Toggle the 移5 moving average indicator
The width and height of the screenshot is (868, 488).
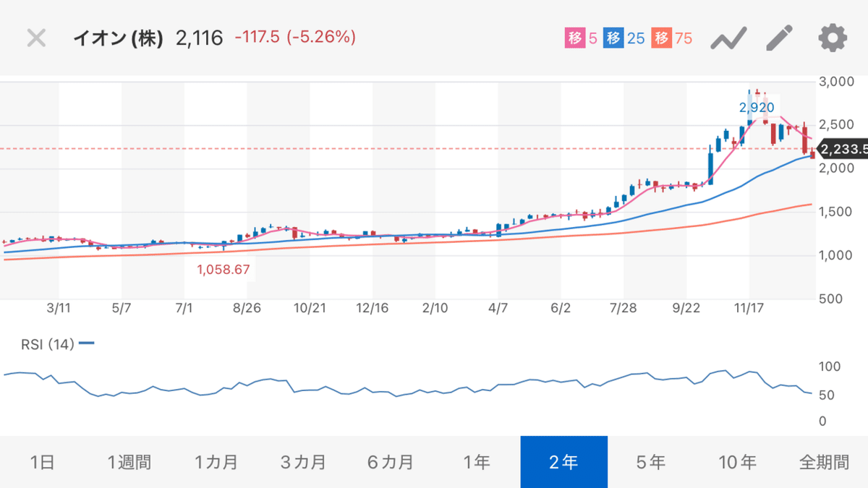click(x=581, y=36)
